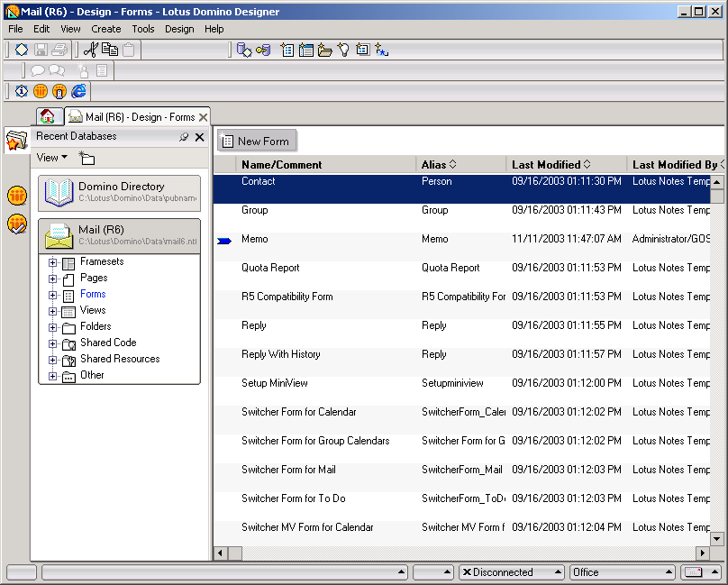This screenshot has width=728, height=585.
Task: Open the Design menu
Action: tap(179, 29)
